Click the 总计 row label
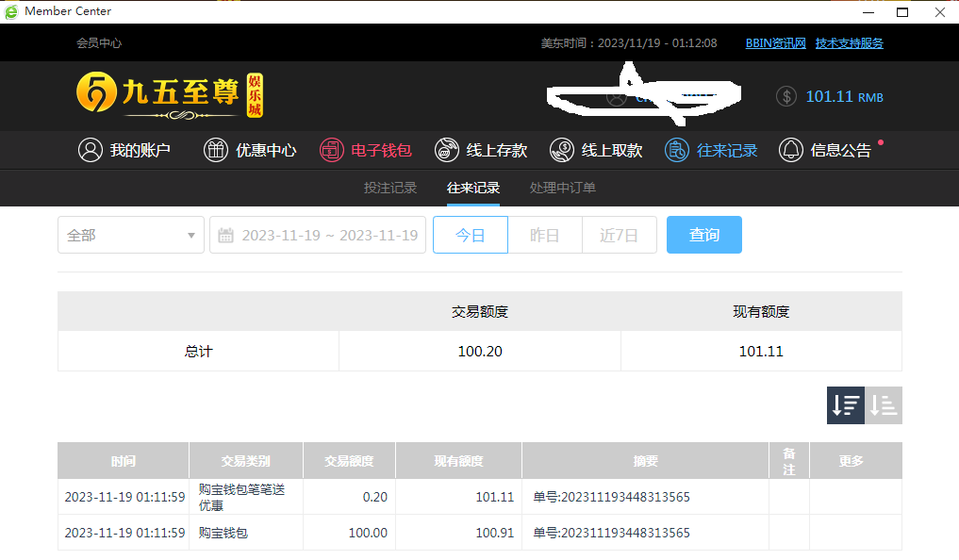 point(199,352)
